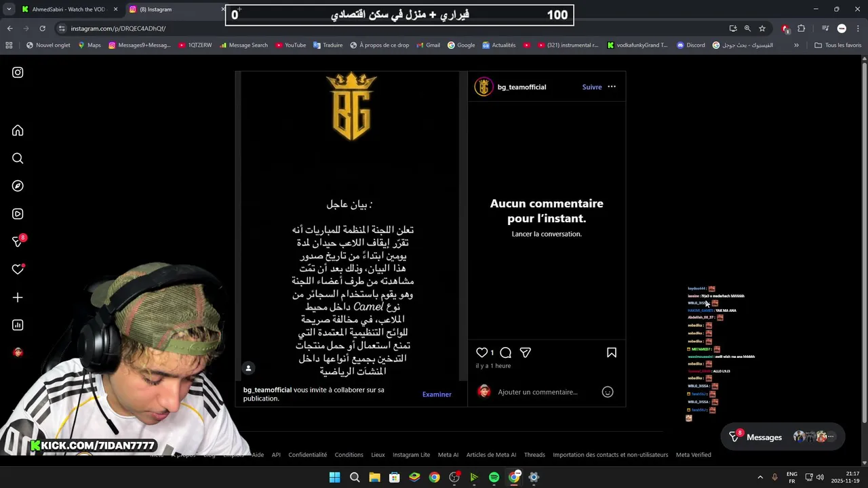This screenshot has height=488, width=868.
Task: Open Reels from the sidebar
Action: [18, 213]
